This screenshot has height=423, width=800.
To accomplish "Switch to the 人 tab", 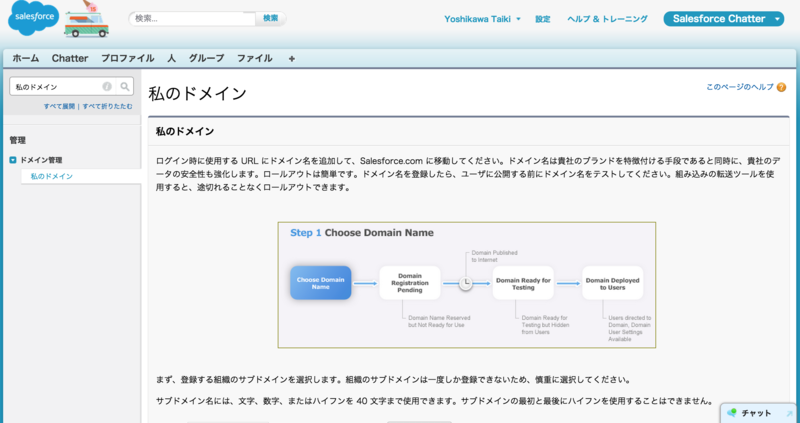I will pos(171,58).
